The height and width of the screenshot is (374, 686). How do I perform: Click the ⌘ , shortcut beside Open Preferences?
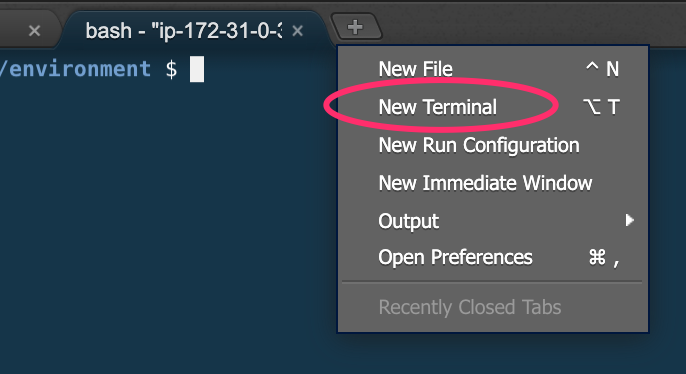pos(604,258)
